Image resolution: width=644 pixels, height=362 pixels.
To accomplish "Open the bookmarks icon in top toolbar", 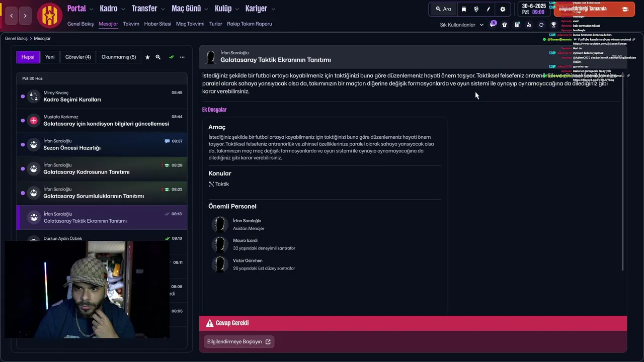I will click(x=464, y=9).
